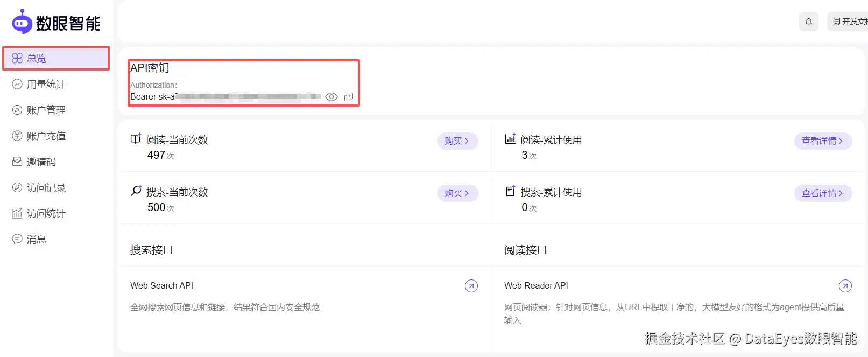Click the 3 次 cumulative read value
Screen dimensions: 868x357
coord(529,155)
